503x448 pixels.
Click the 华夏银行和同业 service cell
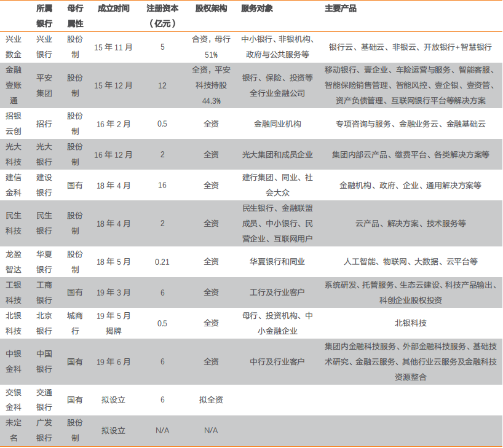click(x=277, y=262)
